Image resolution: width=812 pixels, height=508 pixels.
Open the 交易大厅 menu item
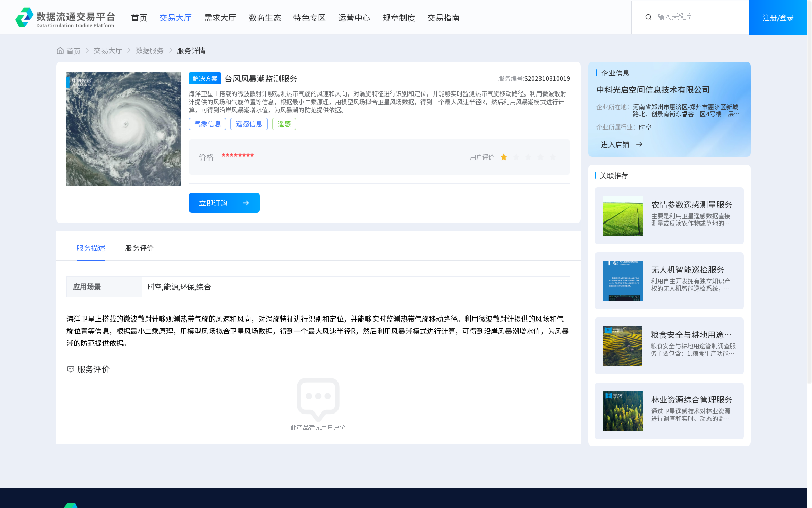(x=176, y=18)
